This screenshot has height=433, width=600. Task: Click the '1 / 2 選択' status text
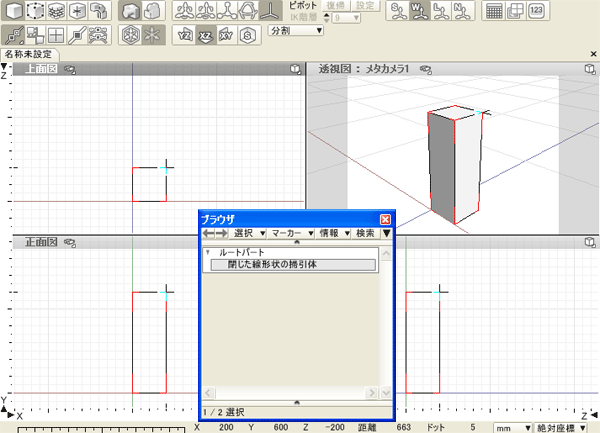point(224,412)
